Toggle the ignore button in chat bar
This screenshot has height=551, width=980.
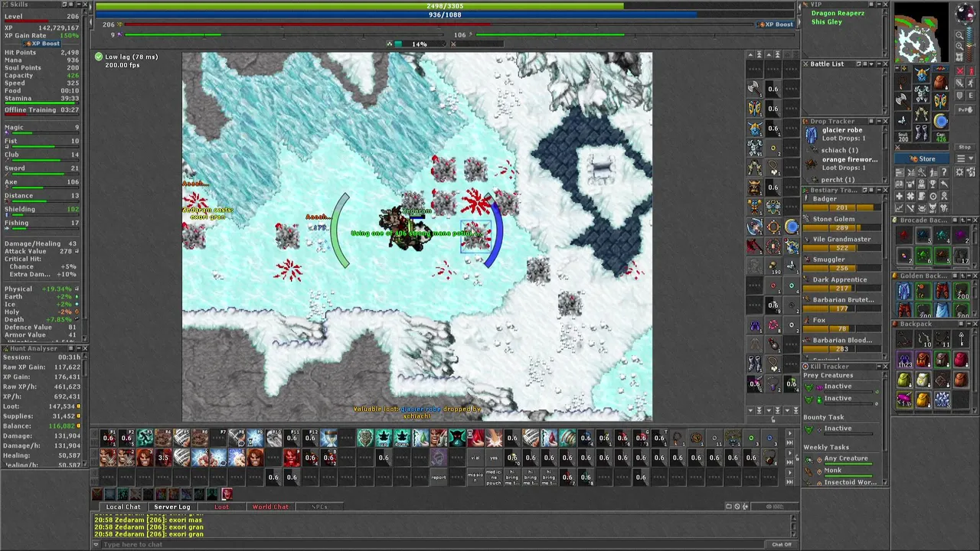point(737,506)
